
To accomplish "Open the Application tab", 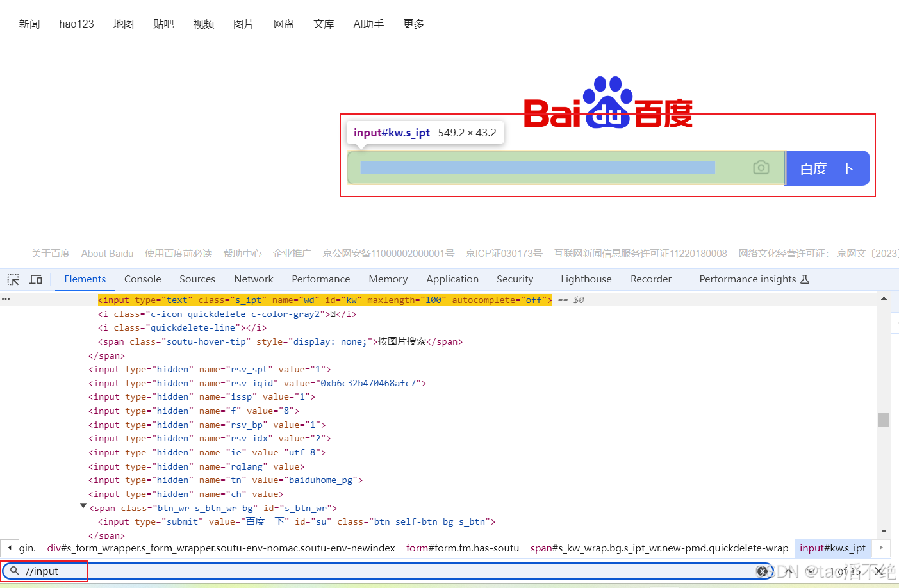I will [x=452, y=279].
